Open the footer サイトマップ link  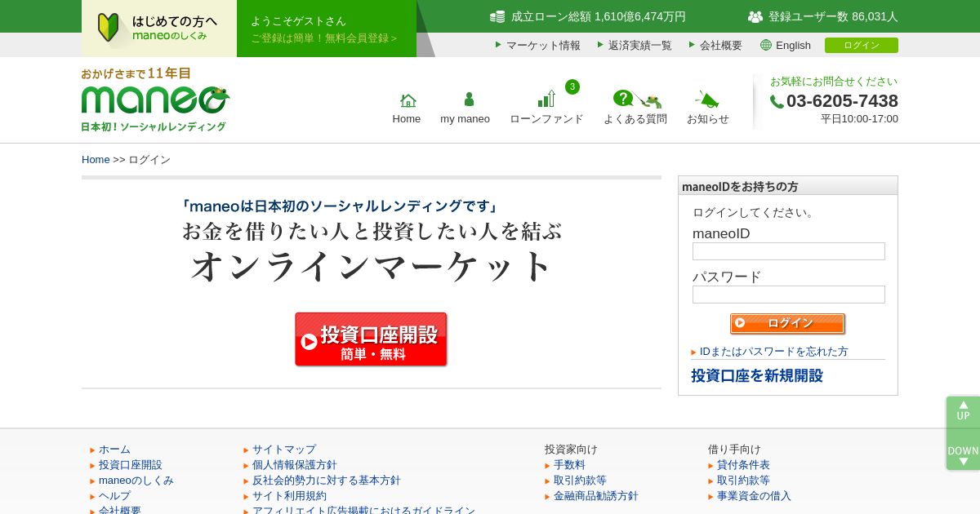click(x=284, y=449)
